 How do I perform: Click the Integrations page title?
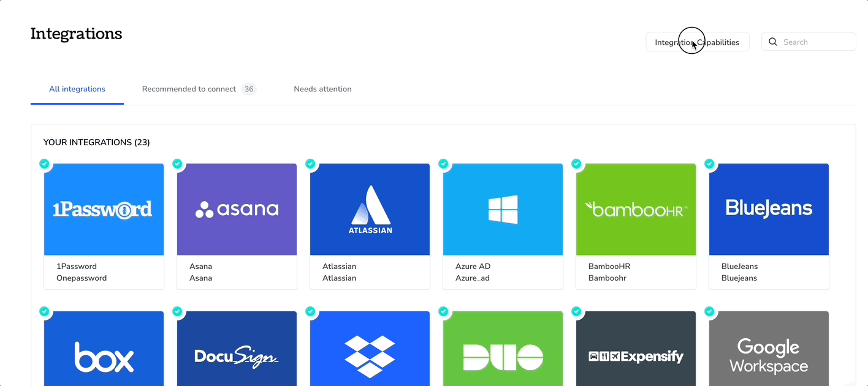click(x=77, y=33)
